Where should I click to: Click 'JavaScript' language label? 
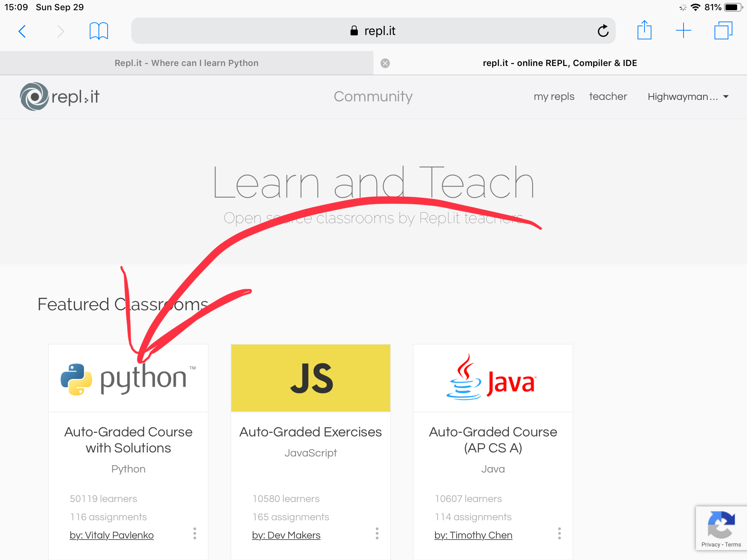pos(310,453)
